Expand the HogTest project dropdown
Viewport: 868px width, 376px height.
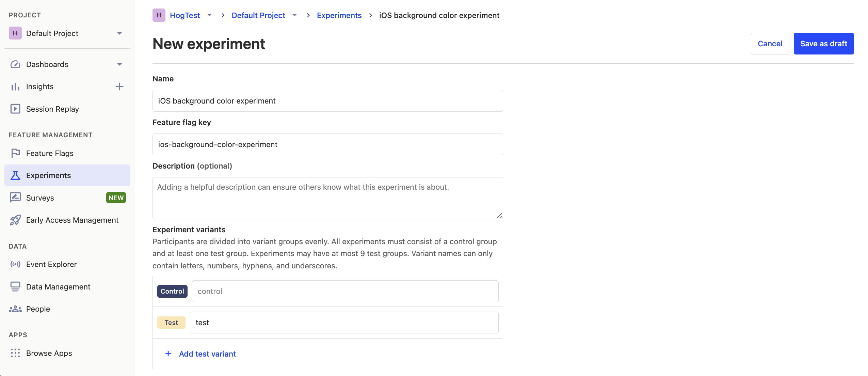209,15
